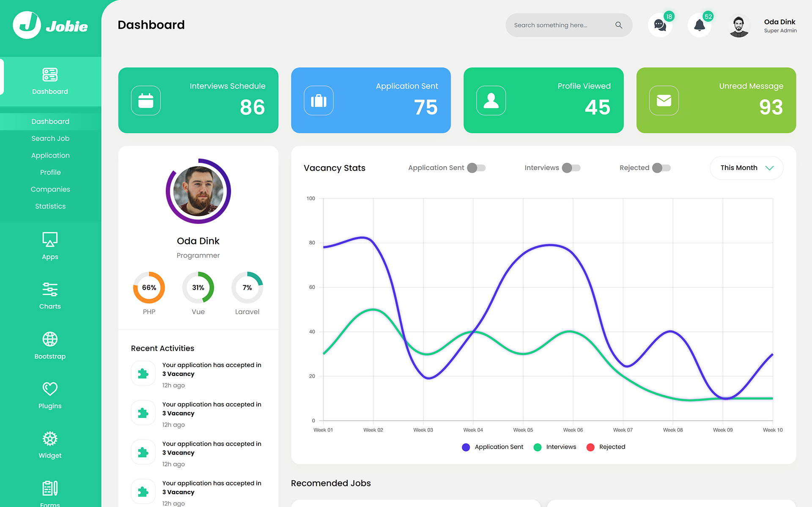The height and width of the screenshot is (507, 812).
Task: Toggle the Interviews switch
Action: click(571, 168)
